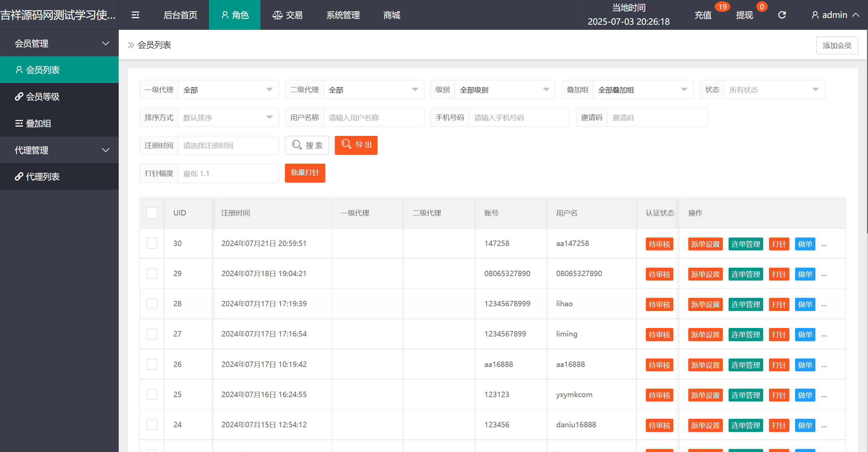The width and height of the screenshot is (868, 452).
Task: Open the 会员列表 sidebar item
Action: 59,70
